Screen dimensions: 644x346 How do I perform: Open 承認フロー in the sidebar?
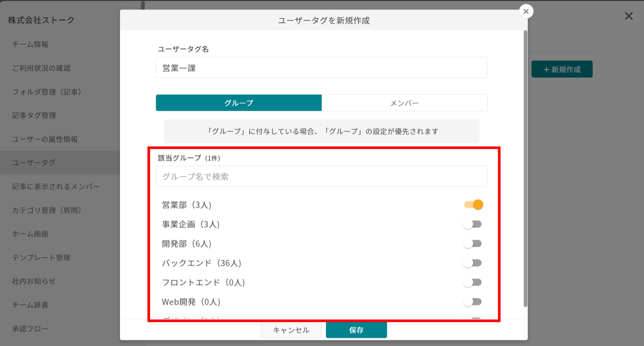30,328
